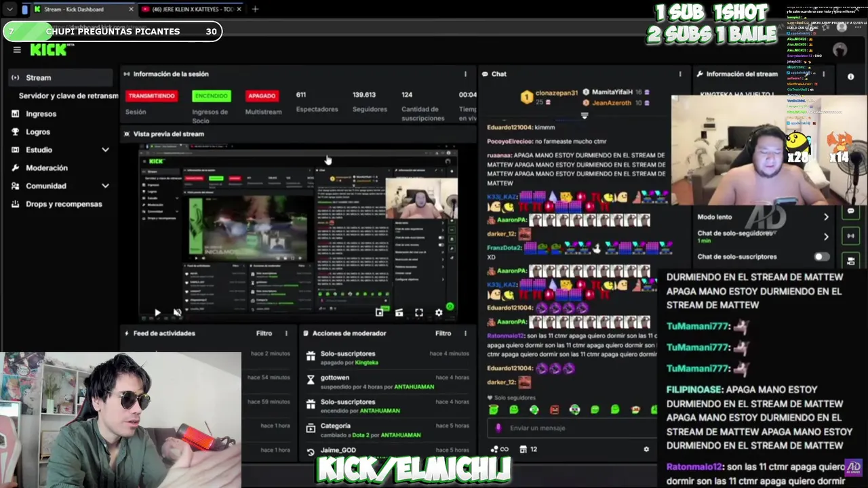Open the browser tab search dropdown
Screen dimensions: 868x488
tap(9, 9)
